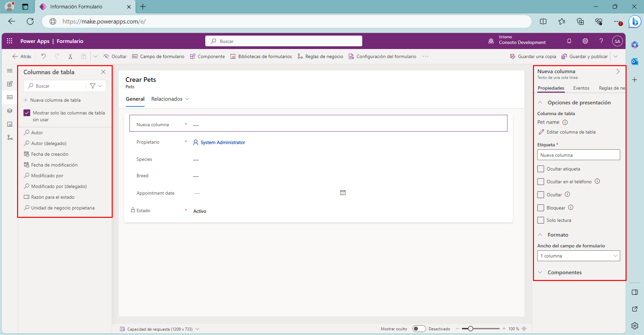This screenshot has height=335, width=644.
Task: Expand the Guardar y publicar dropdown arrow
Action: click(616, 56)
